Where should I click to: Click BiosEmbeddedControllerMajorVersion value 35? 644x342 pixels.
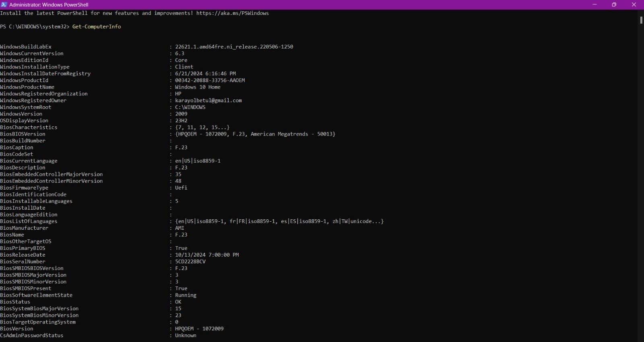(178, 174)
